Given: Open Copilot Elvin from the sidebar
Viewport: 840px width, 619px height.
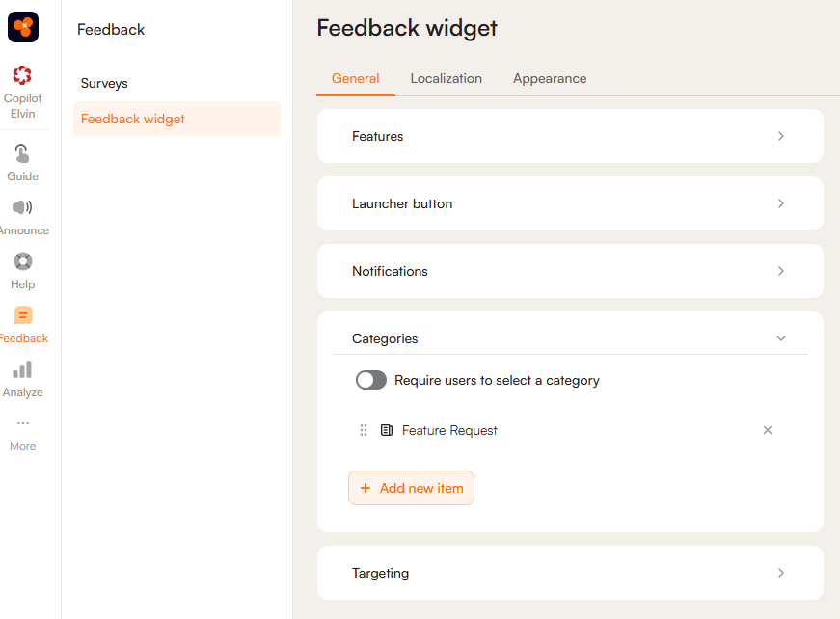Looking at the screenshot, I should click(x=22, y=75).
